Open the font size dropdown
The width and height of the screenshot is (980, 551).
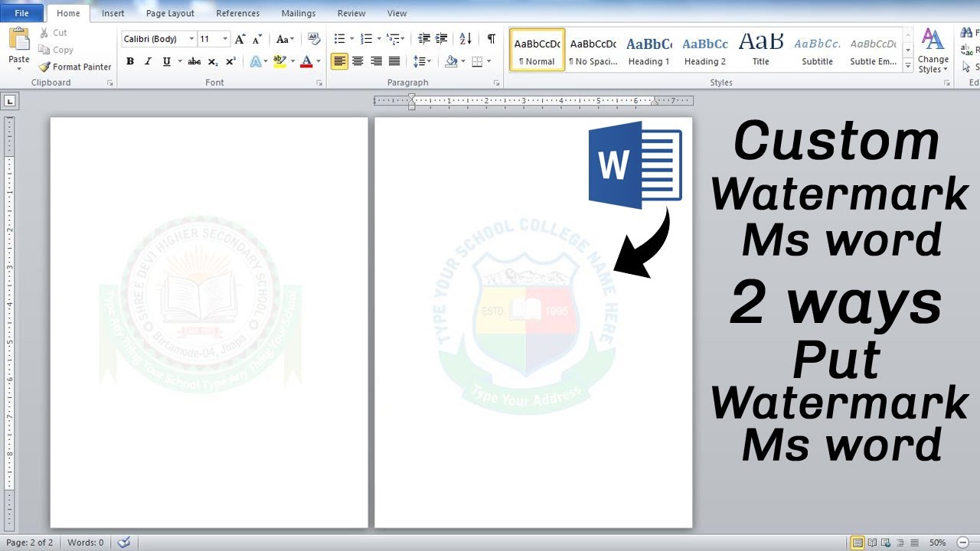click(225, 39)
